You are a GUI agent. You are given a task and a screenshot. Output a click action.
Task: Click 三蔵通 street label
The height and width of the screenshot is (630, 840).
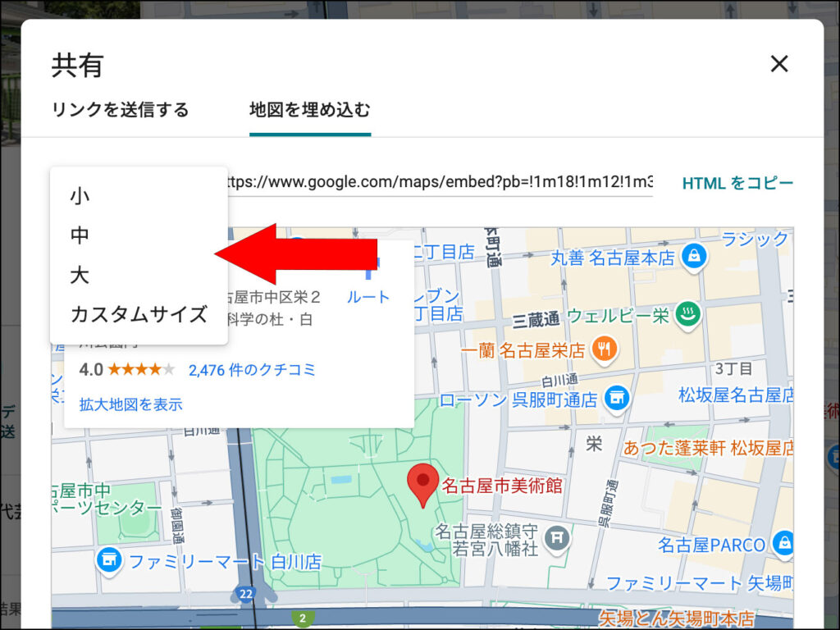click(x=536, y=321)
